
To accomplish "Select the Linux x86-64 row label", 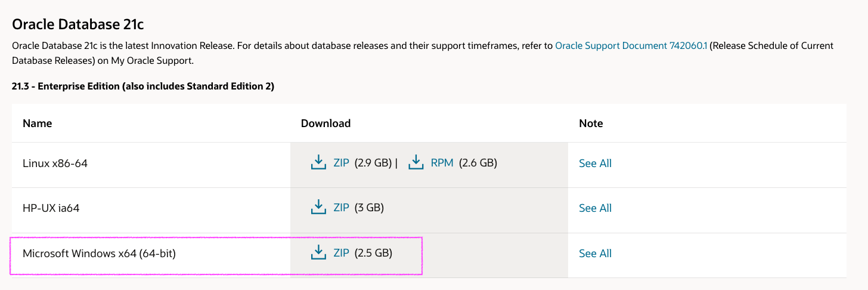I will click(55, 163).
